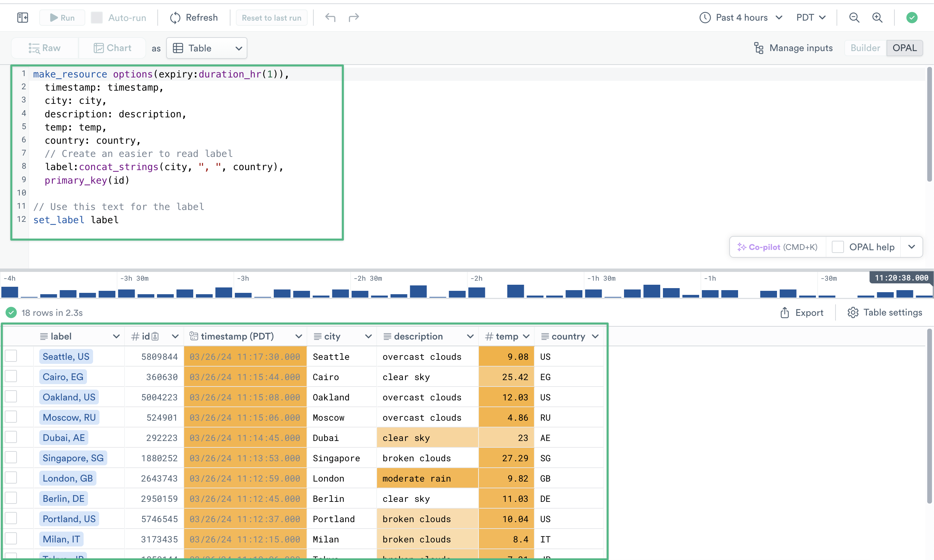Open the Table visualization dropdown
Viewport: 934px width, 560px height.
coord(207,48)
